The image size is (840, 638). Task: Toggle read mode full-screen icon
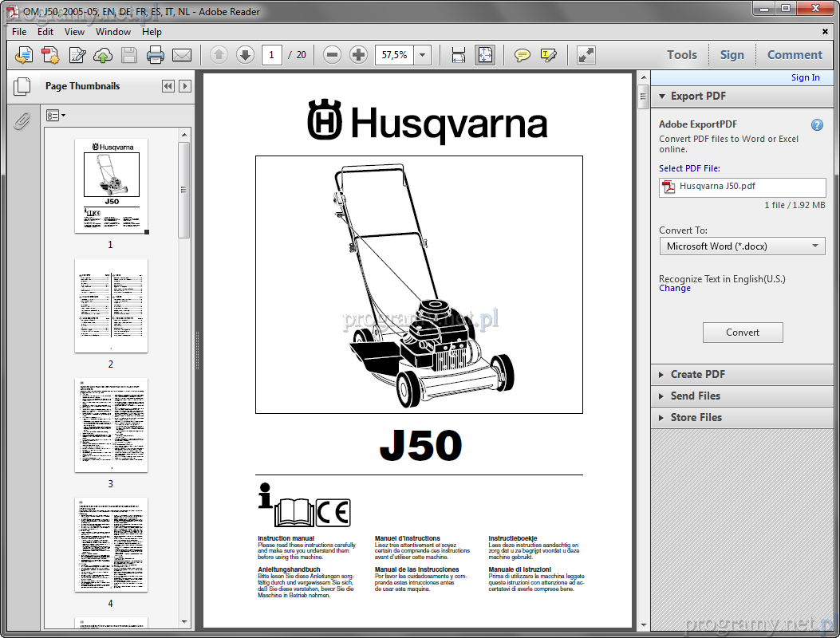pos(586,55)
